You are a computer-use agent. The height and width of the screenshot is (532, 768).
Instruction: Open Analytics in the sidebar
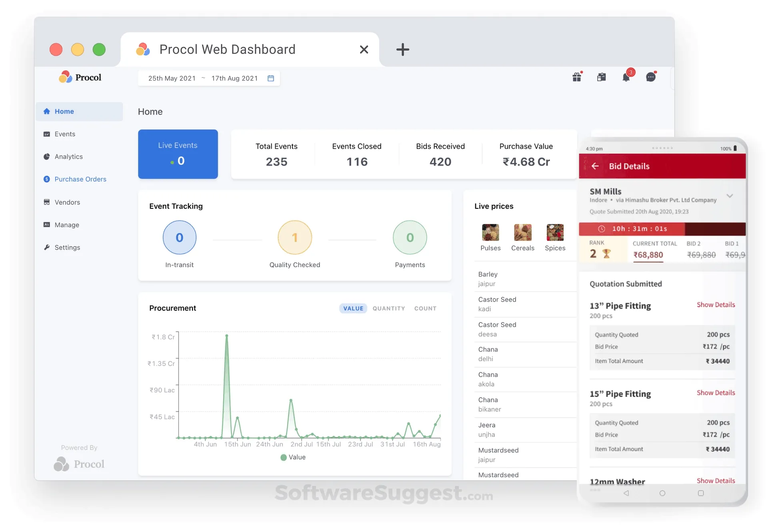coord(68,157)
